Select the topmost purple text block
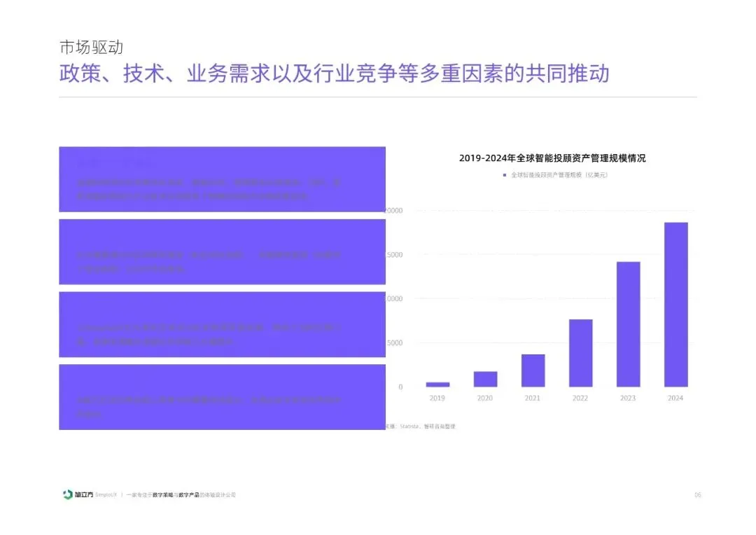Screen dimensions: 756x535 [x=223, y=179]
